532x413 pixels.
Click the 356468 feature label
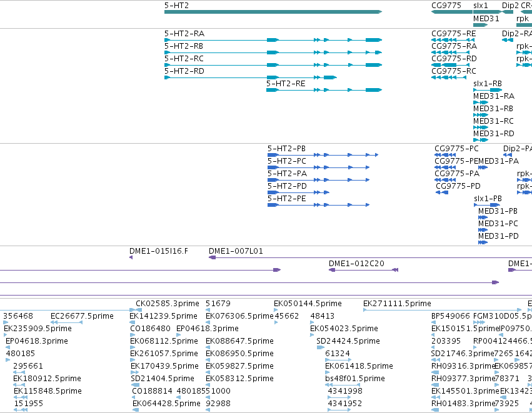coord(18,316)
